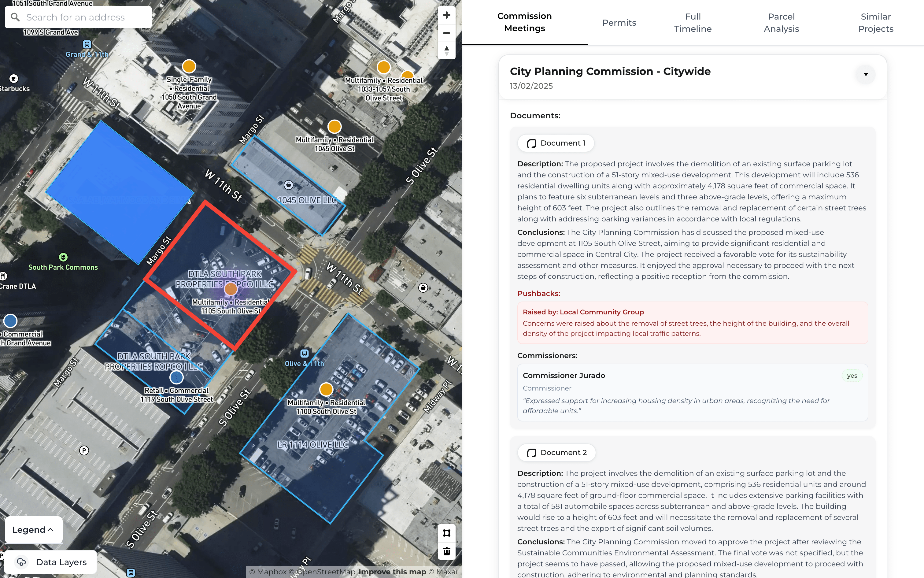
Task: Open Document 2
Action: [556, 453]
